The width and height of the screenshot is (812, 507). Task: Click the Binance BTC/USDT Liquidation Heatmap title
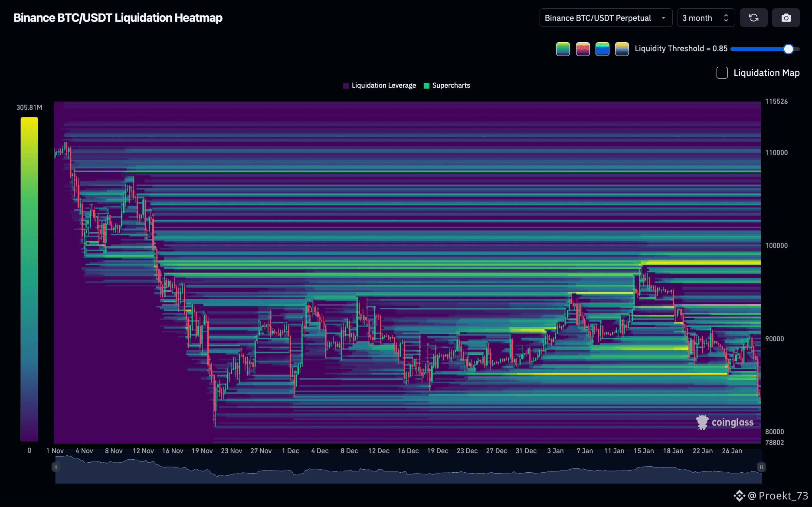[118, 18]
